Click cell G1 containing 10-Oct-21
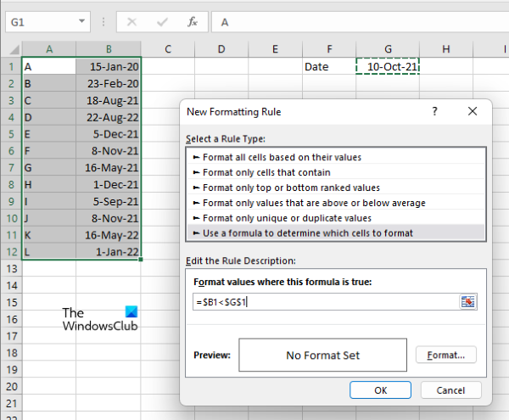The image size is (509, 420). 389,66
